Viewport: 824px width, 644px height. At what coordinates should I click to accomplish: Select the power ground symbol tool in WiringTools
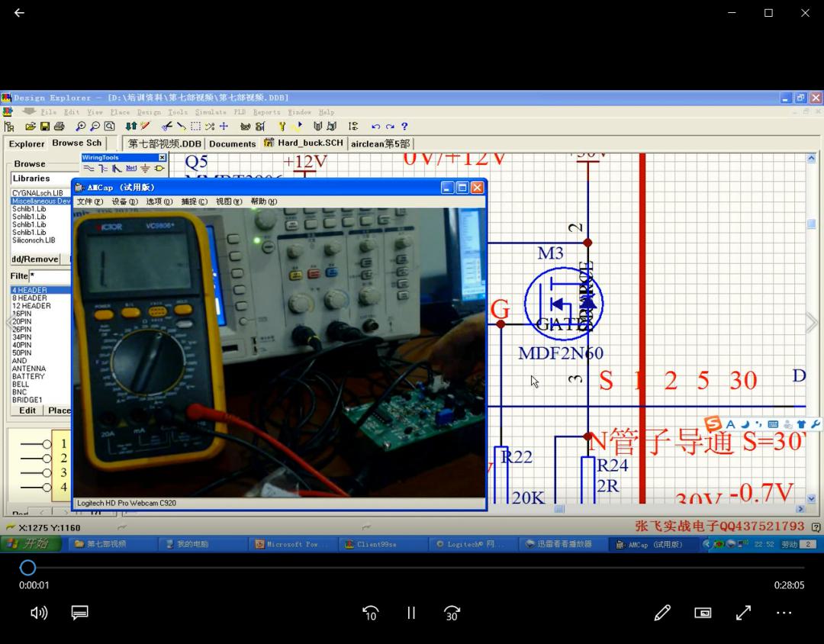tap(145, 168)
